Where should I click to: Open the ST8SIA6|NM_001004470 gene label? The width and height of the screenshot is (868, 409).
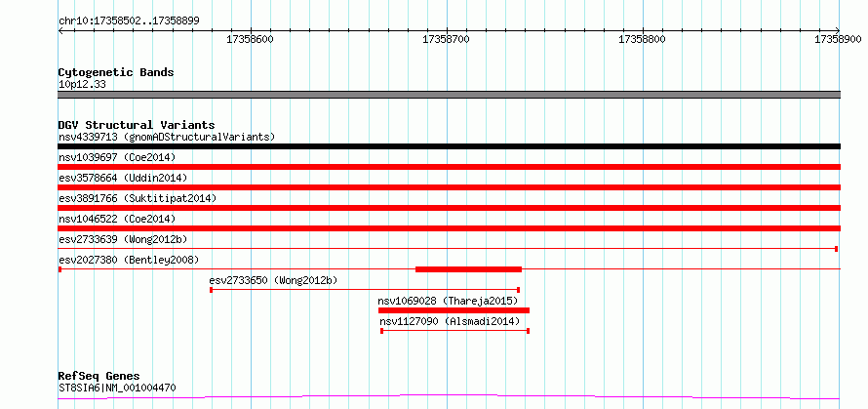coord(117,388)
